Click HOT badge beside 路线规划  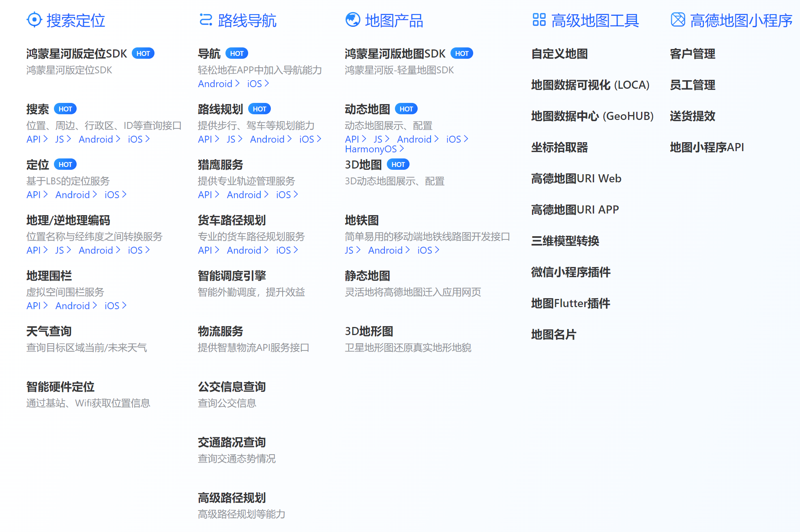(259, 109)
